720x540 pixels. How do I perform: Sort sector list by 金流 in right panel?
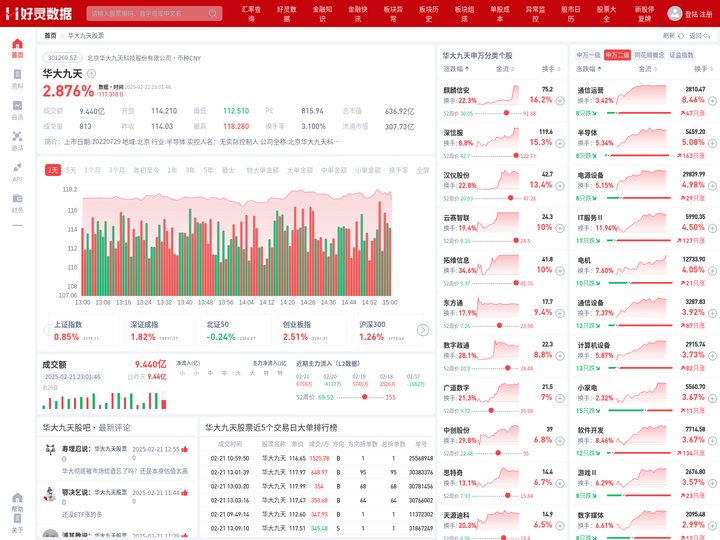pos(647,69)
